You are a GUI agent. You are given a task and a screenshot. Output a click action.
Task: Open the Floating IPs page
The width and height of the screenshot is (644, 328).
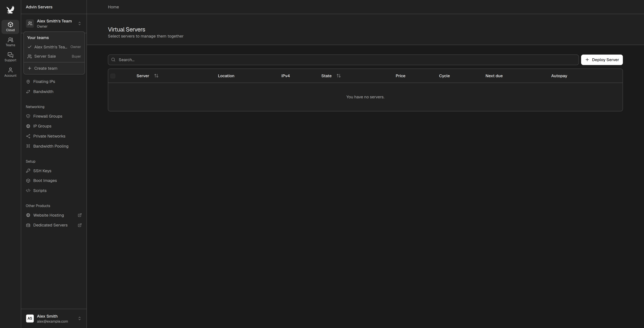pyautogui.click(x=54, y=82)
